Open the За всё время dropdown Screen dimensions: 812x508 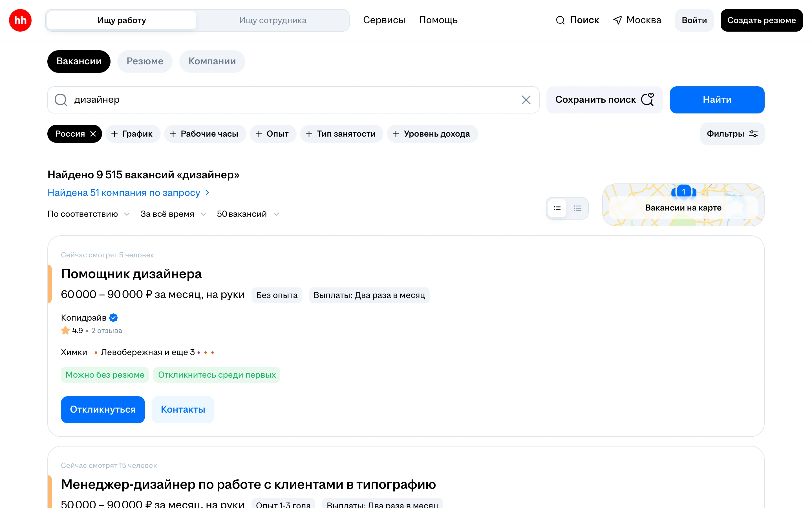tap(173, 214)
